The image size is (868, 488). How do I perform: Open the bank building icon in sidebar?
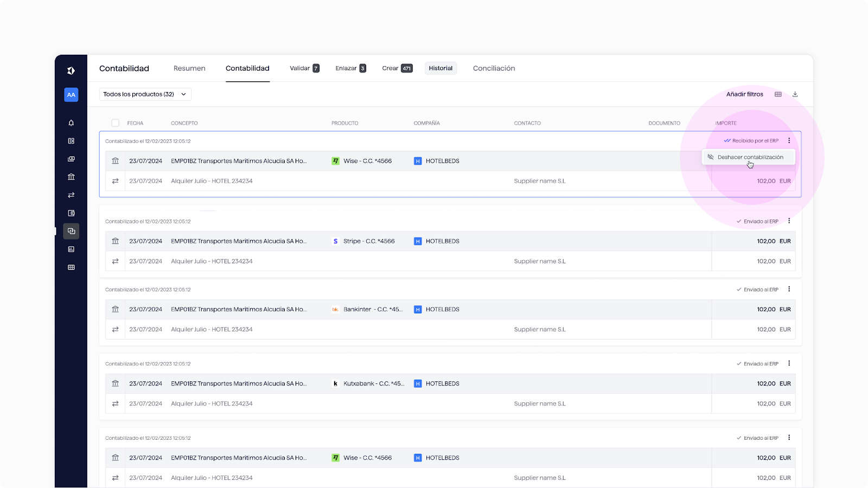pos(71,177)
